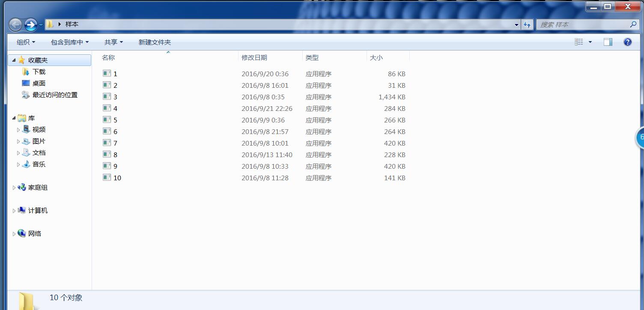Select 库 in the navigation pane
Screen dimensions: 644x310
point(31,118)
